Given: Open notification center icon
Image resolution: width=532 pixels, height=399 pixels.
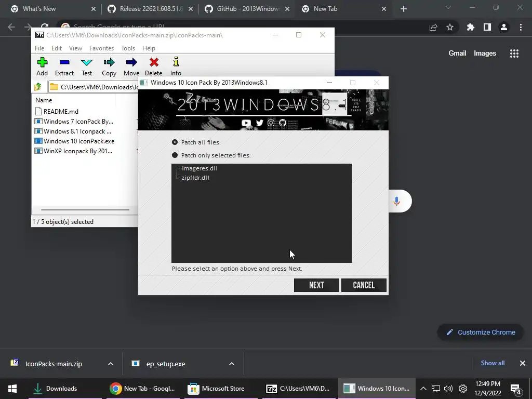Looking at the screenshot, I should (516, 389).
